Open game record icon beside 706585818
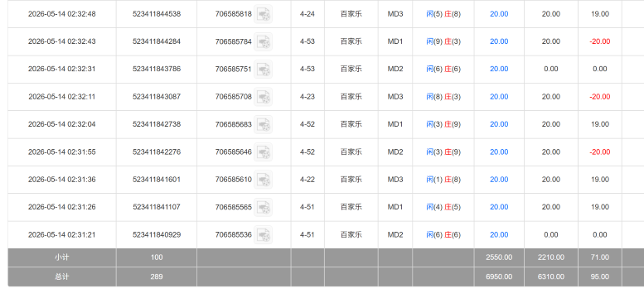The width and height of the screenshot is (644, 303). 263,14
